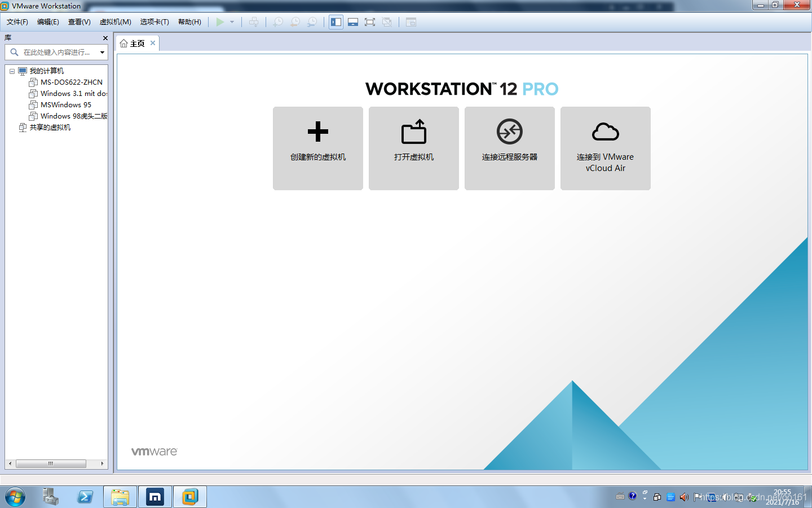Click the MS-DOS622-ZHCN VM icon
This screenshot has width=812, height=508.
pyautogui.click(x=33, y=82)
